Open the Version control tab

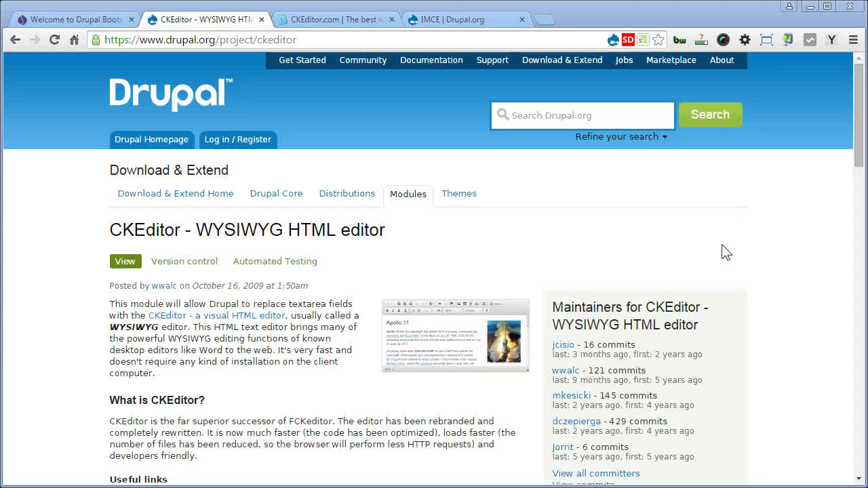click(184, 262)
